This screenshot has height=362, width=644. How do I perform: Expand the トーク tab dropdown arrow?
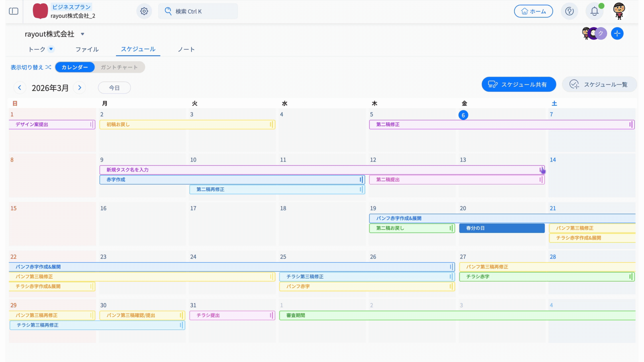click(x=51, y=49)
